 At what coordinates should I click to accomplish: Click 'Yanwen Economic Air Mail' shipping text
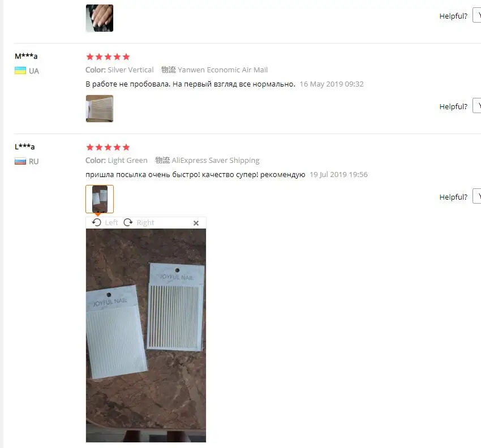223,70
